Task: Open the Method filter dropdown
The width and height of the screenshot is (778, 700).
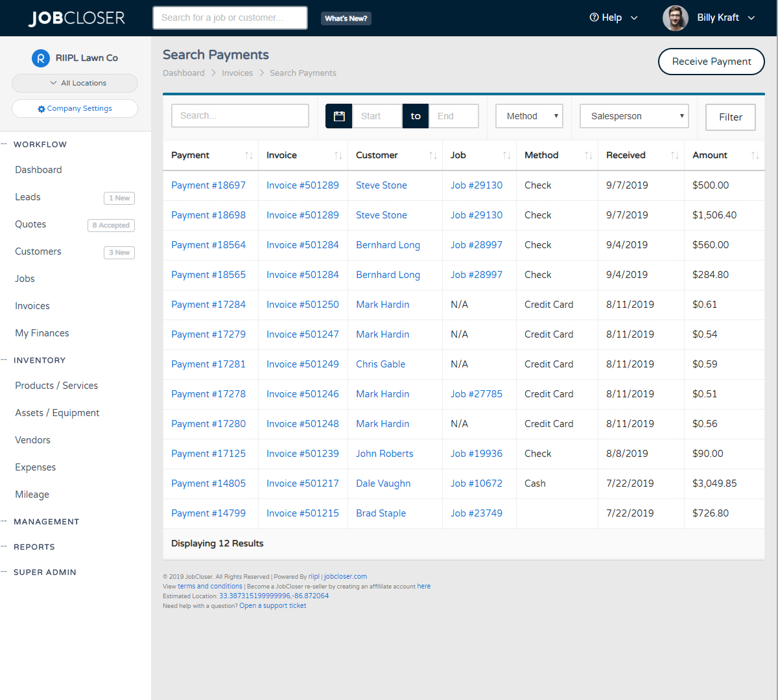Action: 529,115
